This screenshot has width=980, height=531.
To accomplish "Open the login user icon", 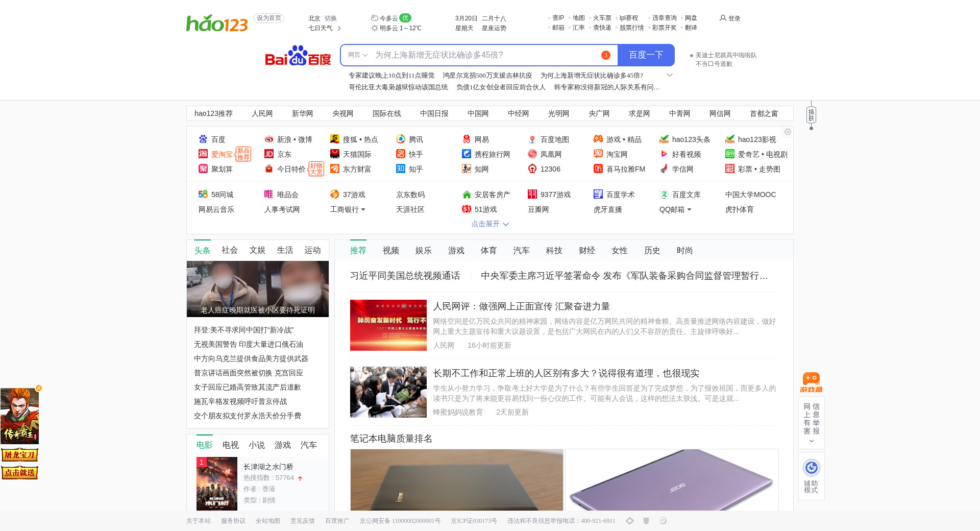I will (x=723, y=18).
